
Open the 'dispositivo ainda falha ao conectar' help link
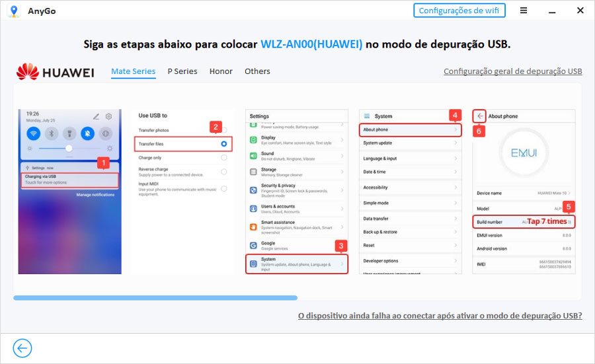point(440,316)
